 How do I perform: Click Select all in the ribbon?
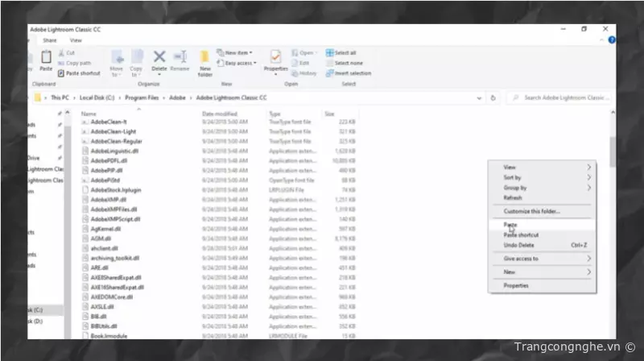(347, 52)
